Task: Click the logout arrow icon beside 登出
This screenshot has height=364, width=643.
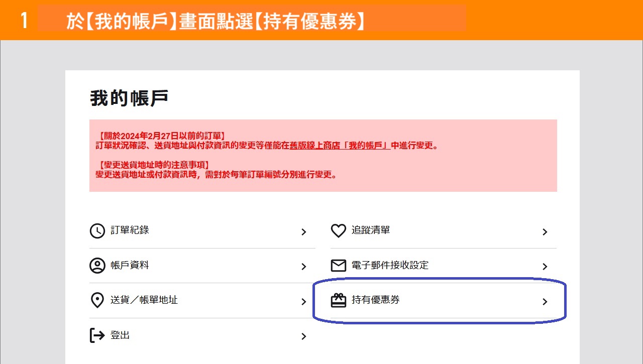Action: pyautogui.click(x=97, y=335)
